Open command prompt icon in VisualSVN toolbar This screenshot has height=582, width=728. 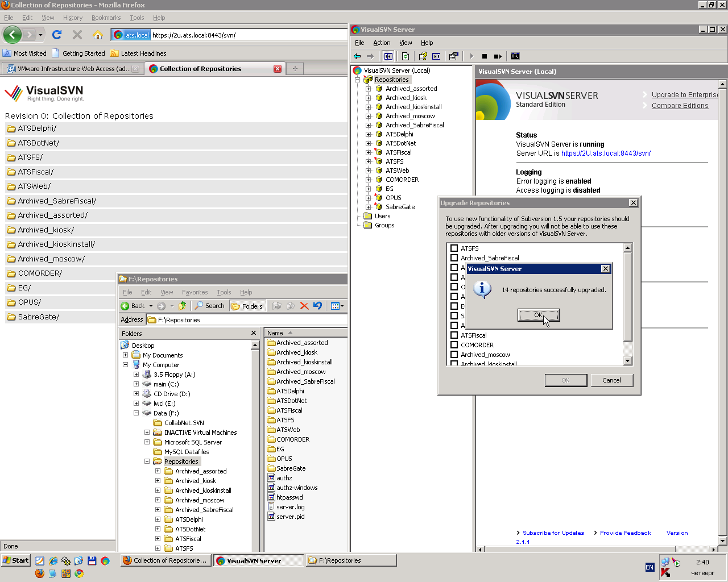click(515, 56)
